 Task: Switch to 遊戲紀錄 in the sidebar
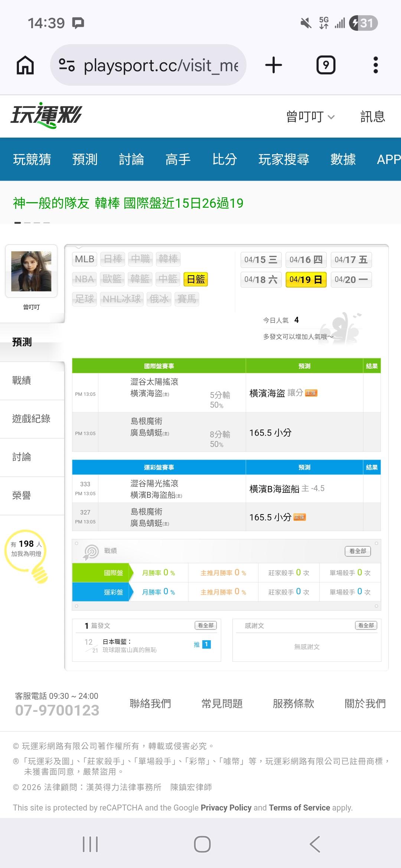pyautogui.click(x=31, y=419)
